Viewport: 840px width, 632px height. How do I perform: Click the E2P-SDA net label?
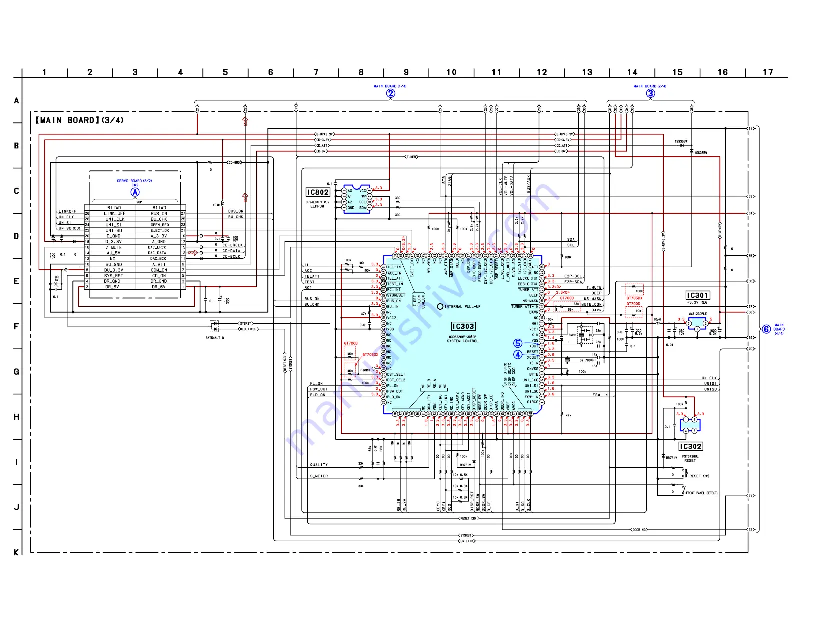pos(573,282)
